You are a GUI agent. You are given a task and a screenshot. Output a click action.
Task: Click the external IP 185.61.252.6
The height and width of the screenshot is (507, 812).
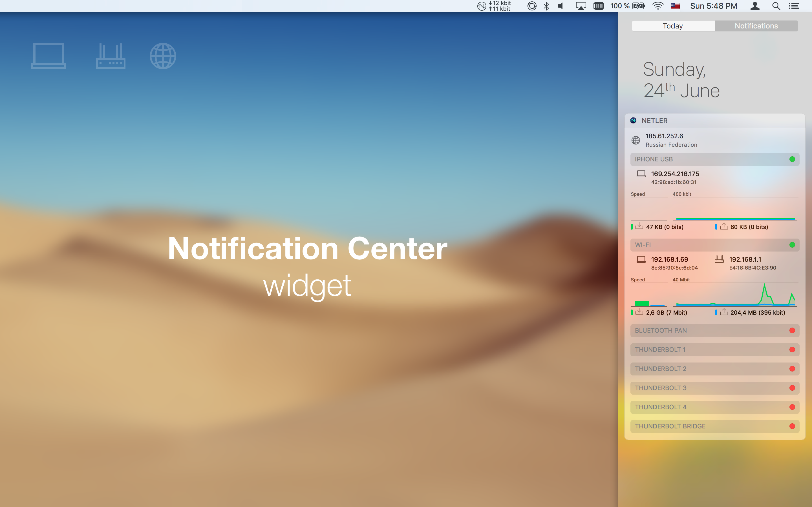(x=664, y=136)
